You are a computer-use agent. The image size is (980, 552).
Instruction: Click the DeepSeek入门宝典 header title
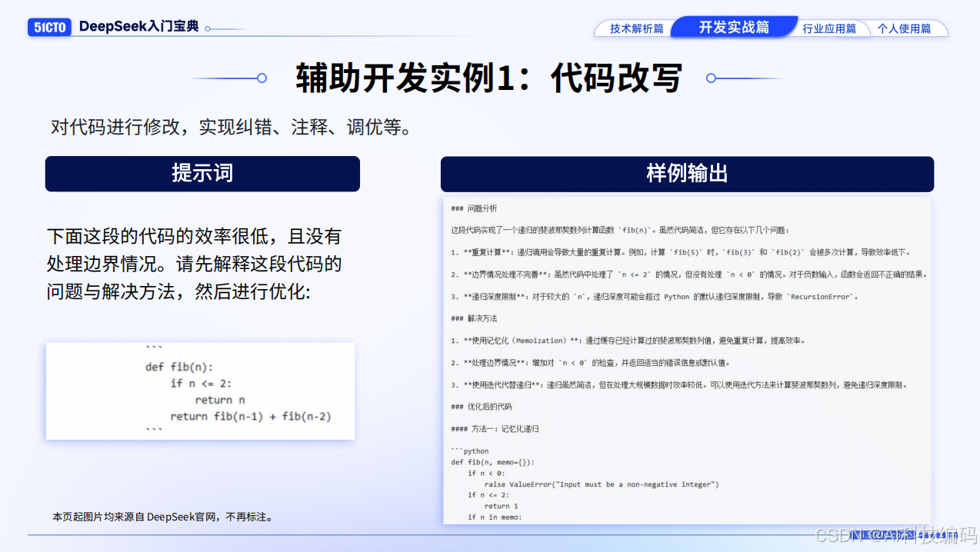[x=141, y=25]
